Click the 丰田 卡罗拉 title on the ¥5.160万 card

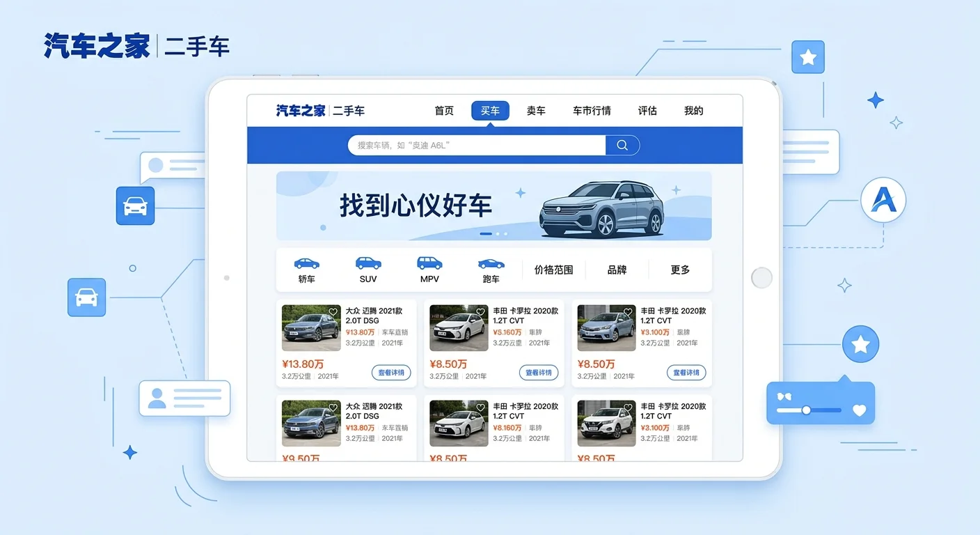click(525, 316)
